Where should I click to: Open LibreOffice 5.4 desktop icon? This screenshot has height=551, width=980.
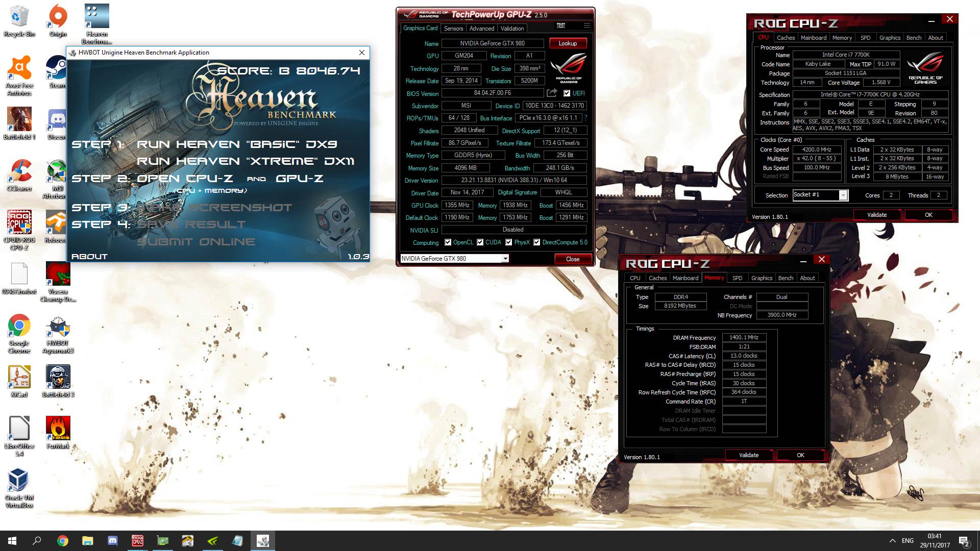19,436
